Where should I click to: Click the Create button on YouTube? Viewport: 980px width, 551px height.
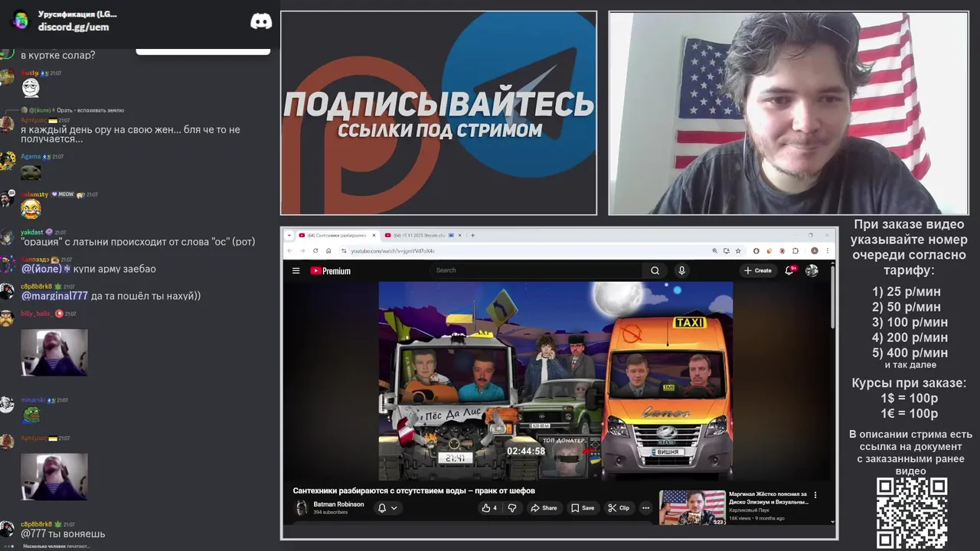click(x=758, y=270)
